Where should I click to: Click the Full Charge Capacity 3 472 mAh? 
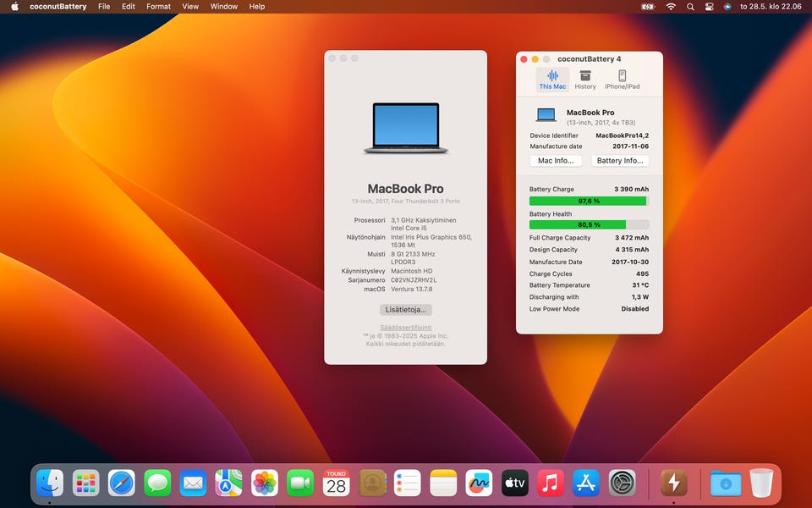pyautogui.click(x=632, y=237)
